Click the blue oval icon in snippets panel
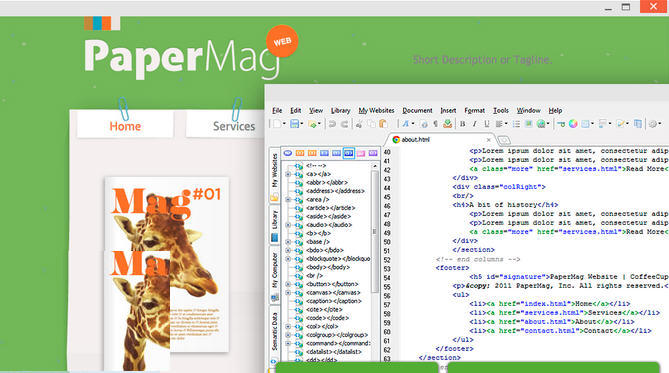669x373 pixels. tap(288, 153)
